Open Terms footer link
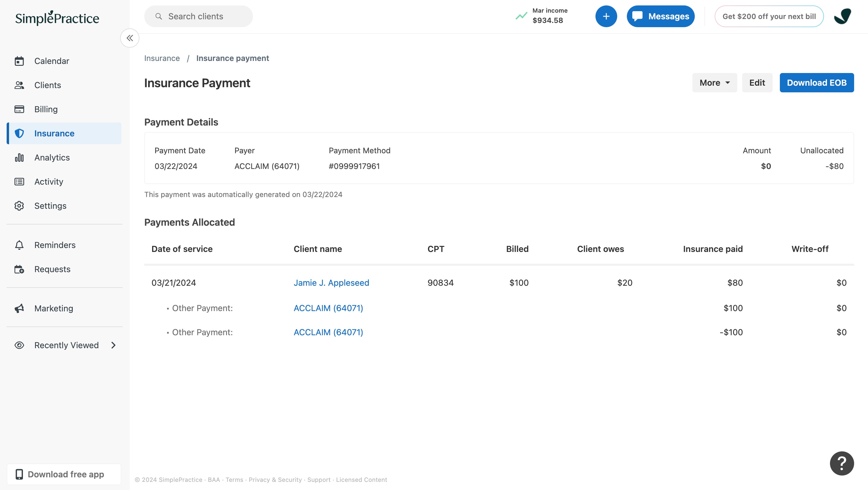This screenshot has height=490, width=868. [x=234, y=479]
